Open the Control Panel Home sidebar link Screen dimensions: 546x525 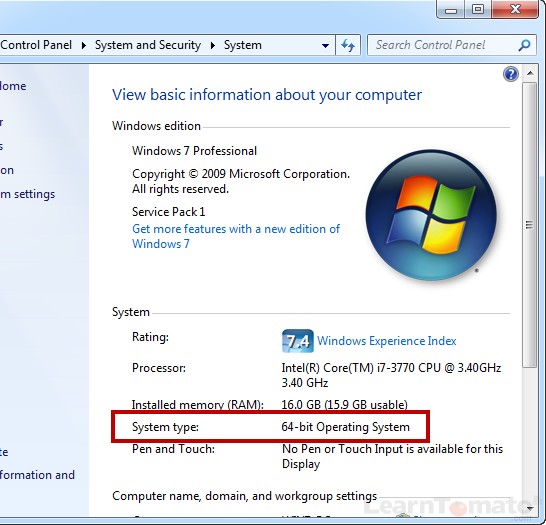click(13, 86)
